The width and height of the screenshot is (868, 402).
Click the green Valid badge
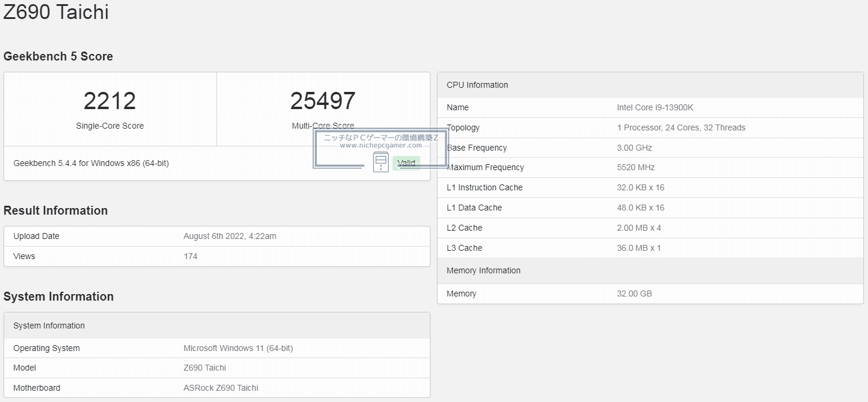pyautogui.click(x=406, y=163)
